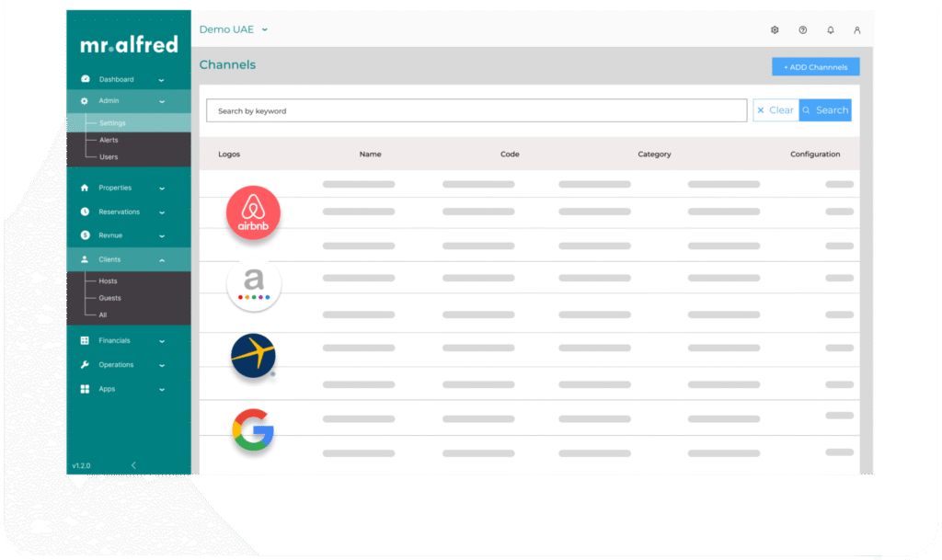Collapse the Clients menu chevron
Screen dimensions: 942x560
[162, 260]
